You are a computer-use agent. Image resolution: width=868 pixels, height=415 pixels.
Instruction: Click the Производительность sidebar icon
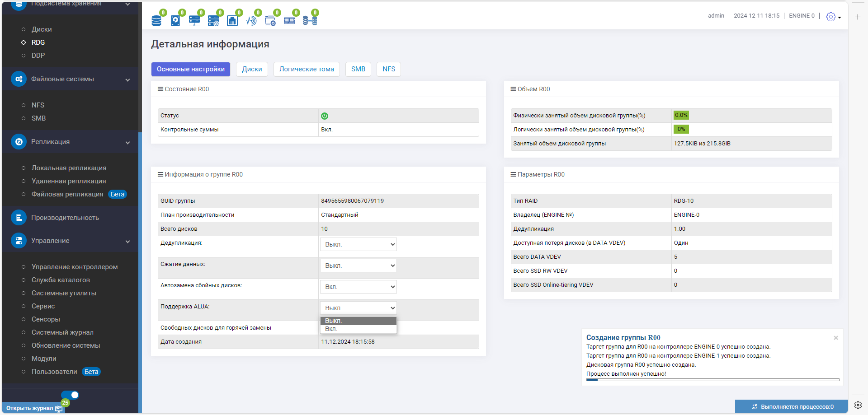coord(19,218)
